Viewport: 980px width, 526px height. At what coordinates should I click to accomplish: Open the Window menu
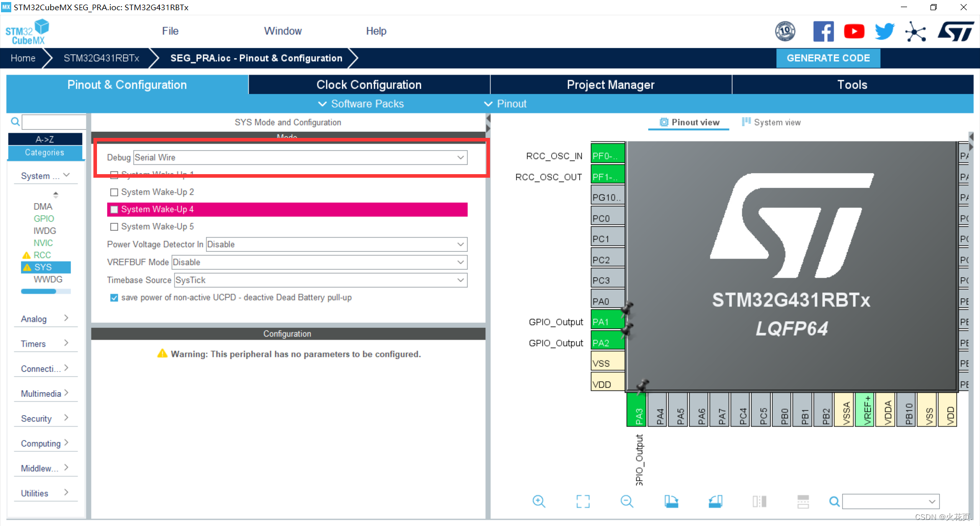[x=283, y=31]
